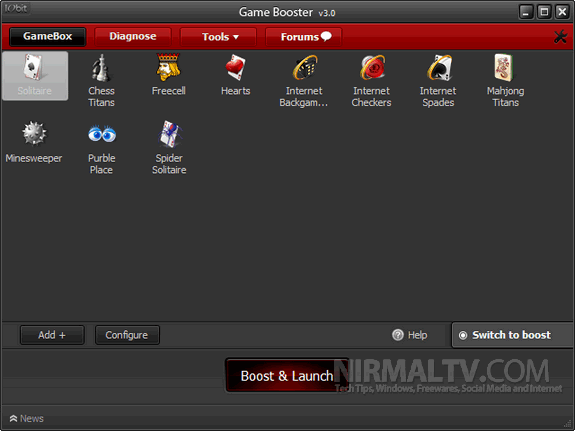
Task: Select the Purble Place eyes icon
Action: (102, 134)
